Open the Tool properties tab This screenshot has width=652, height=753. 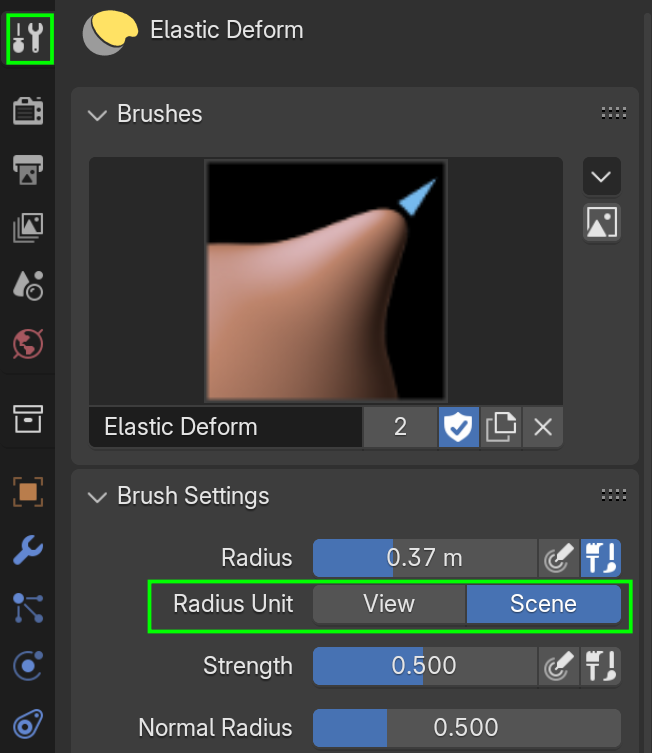click(x=28, y=38)
